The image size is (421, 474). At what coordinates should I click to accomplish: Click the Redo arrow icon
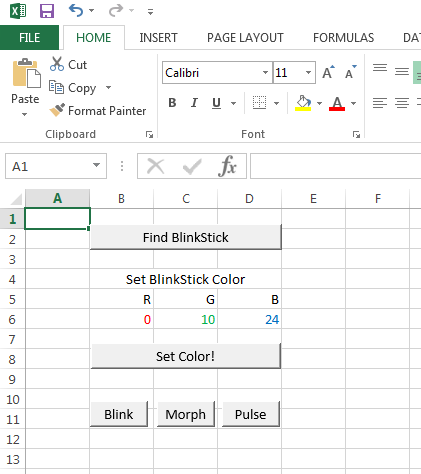coord(116,11)
